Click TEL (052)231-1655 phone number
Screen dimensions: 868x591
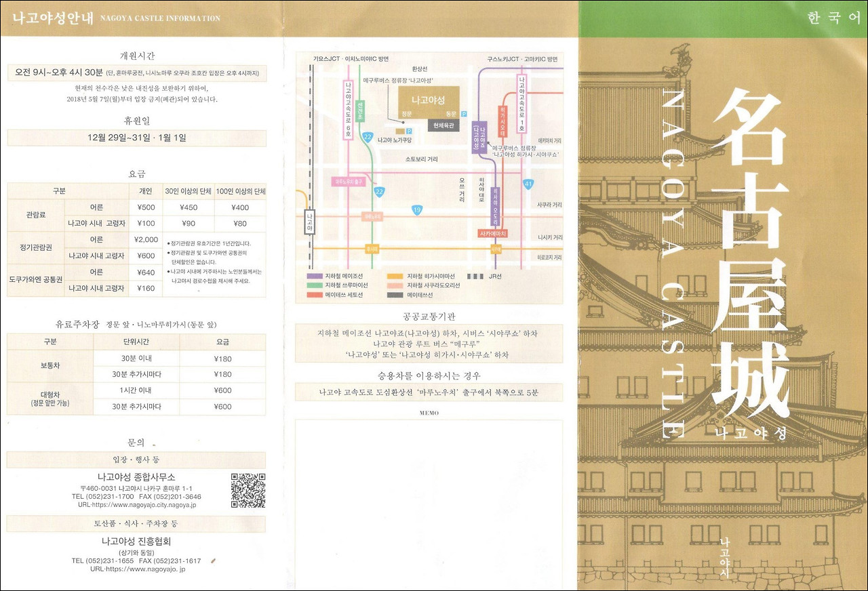(103, 561)
